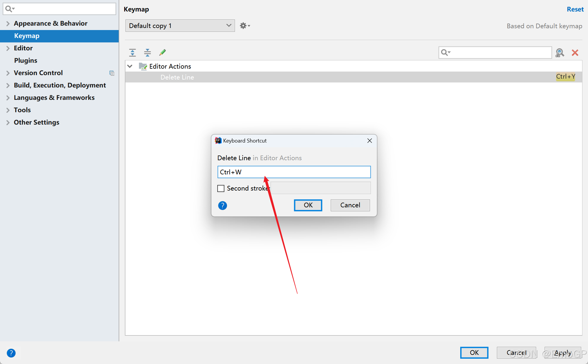The height and width of the screenshot is (364, 588).
Task: Click red X clear filter icon
Action: [575, 53]
